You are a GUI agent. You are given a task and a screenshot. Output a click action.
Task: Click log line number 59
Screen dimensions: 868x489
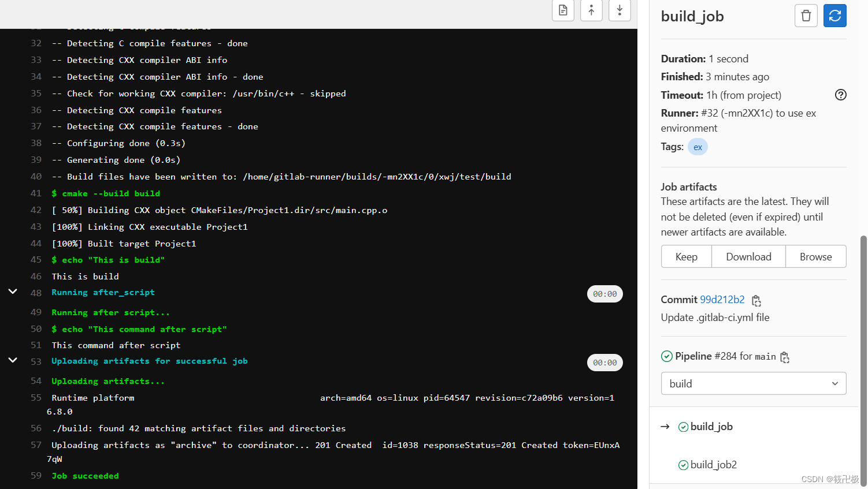(x=36, y=476)
